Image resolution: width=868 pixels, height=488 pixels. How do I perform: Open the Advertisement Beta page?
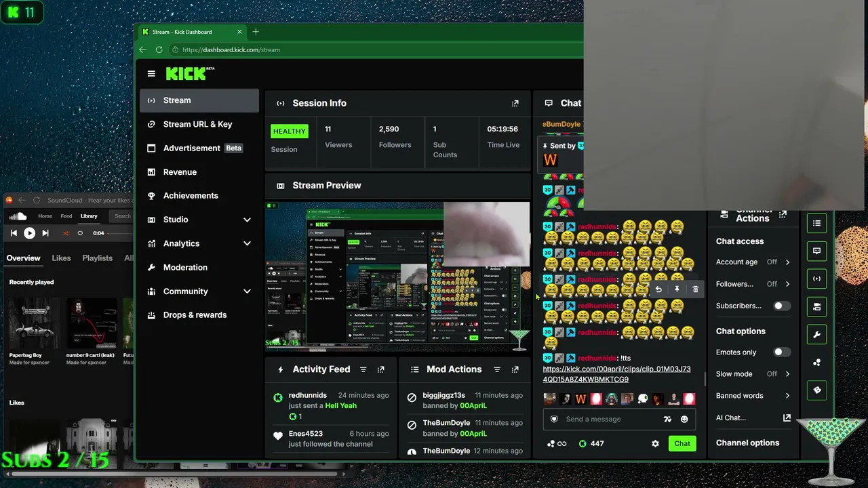pos(199,148)
